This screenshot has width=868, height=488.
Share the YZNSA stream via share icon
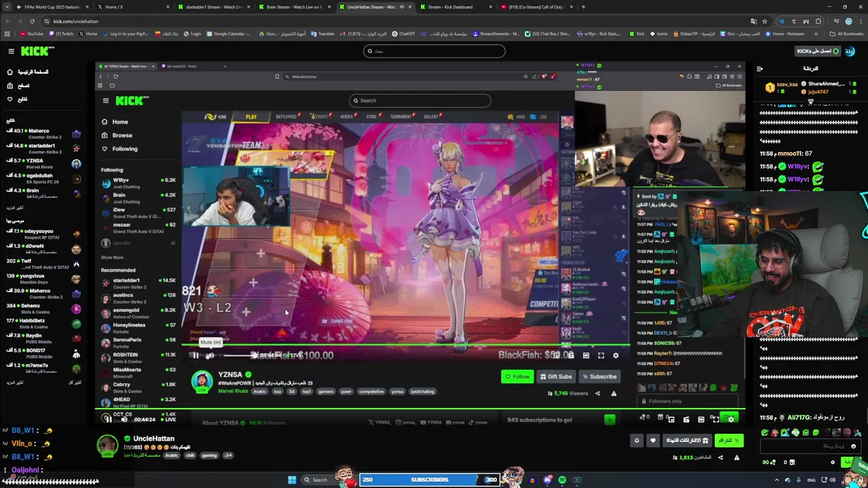pos(597,394)
